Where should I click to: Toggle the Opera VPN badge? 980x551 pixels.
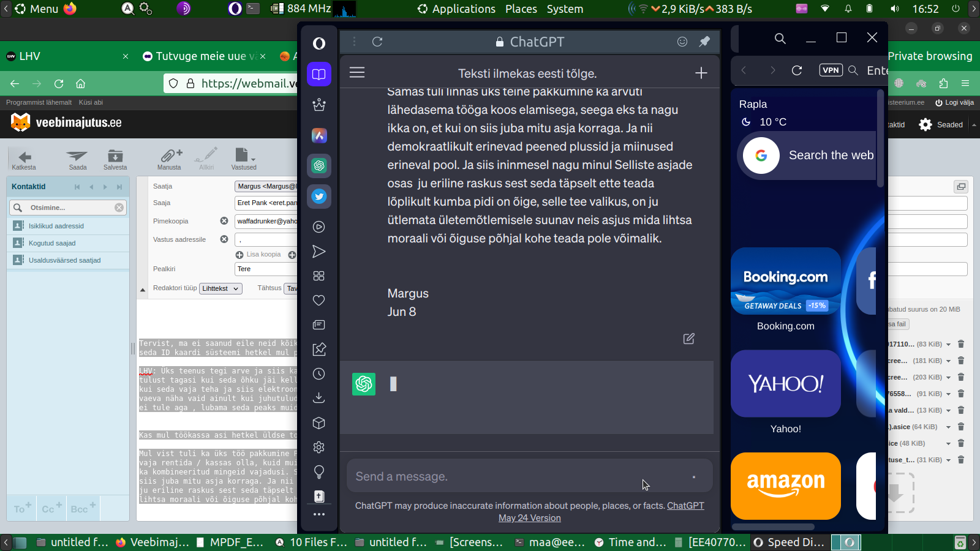[x=831, y=70]
